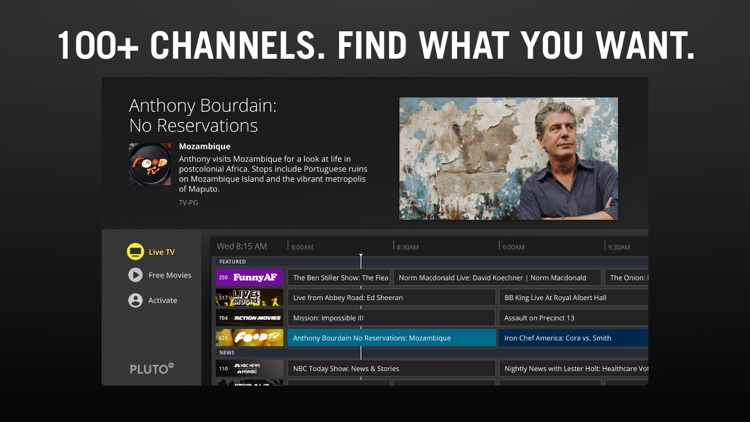This screenshot has height=422, width=750.
Task: Select the Food TV channel logo
Action: click(x=249, y=338)
